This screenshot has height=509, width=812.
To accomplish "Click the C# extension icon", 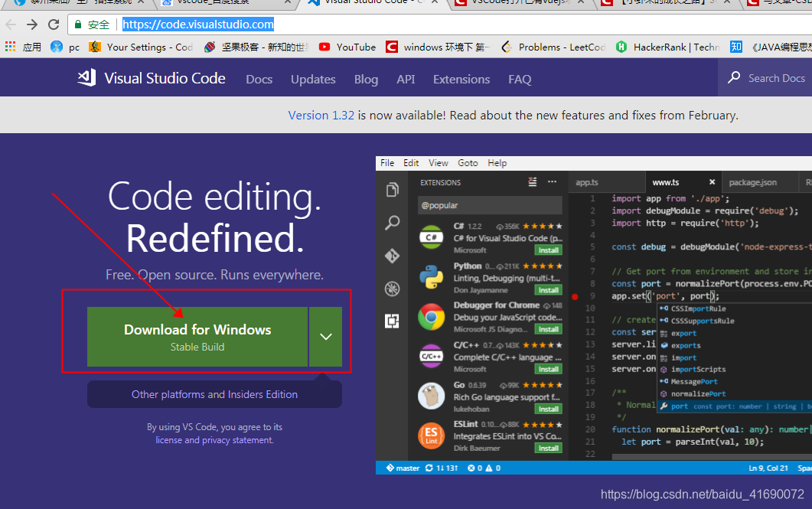I will [x=432, y=237].
